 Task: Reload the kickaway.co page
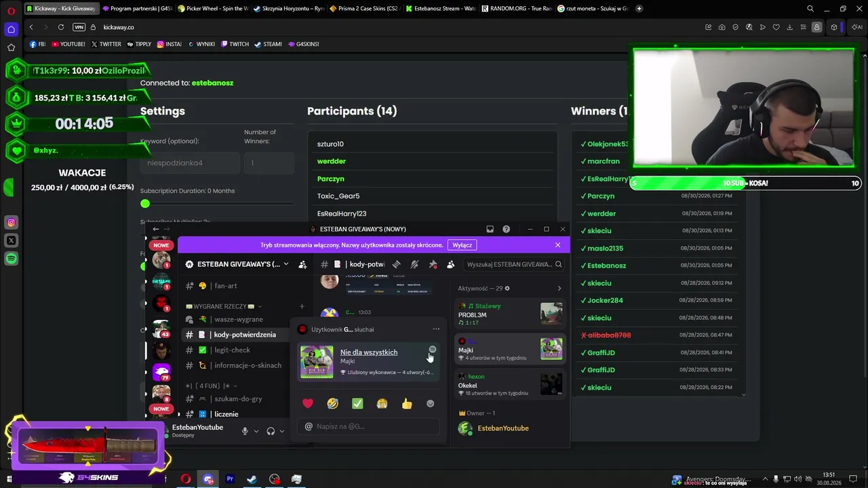click(x=61, y=27)
